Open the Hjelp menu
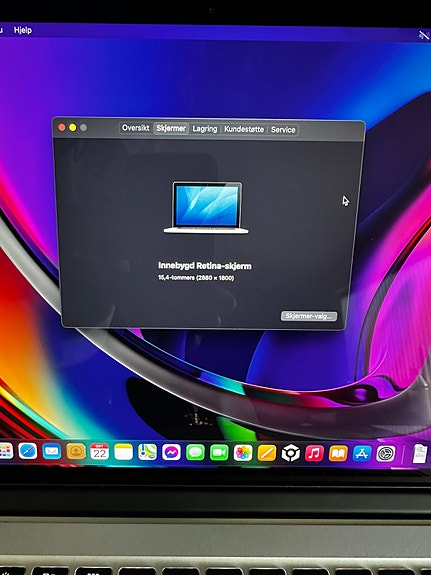The image size is (431, 575). tap(23, 30)
